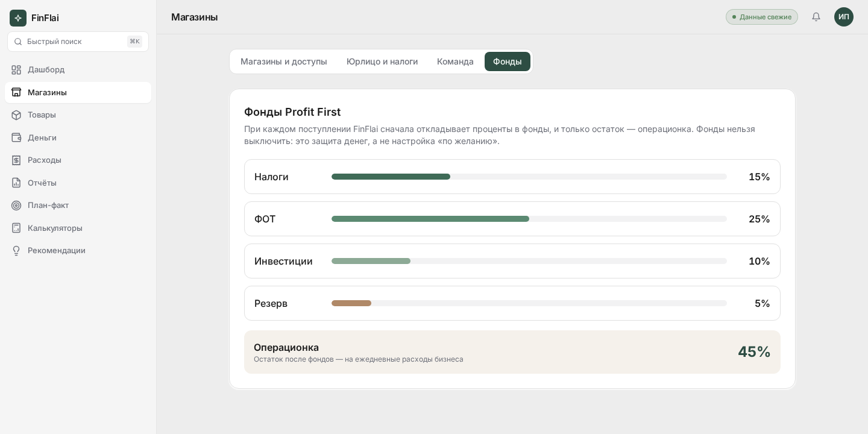Screen dimensions: 868x434
Task: Click the 5% value
Action: click(763, 303)
